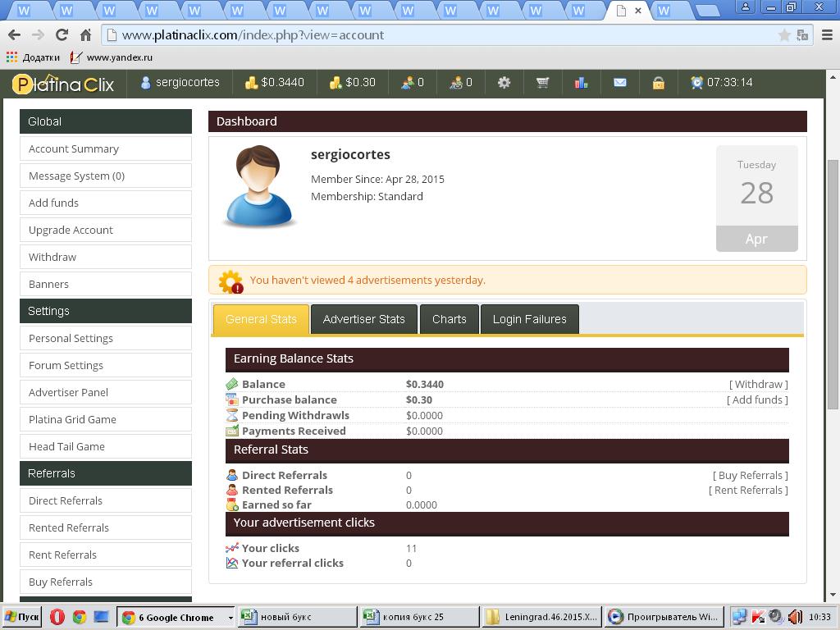Click the coins icon beside $0.30

[336, 83]
